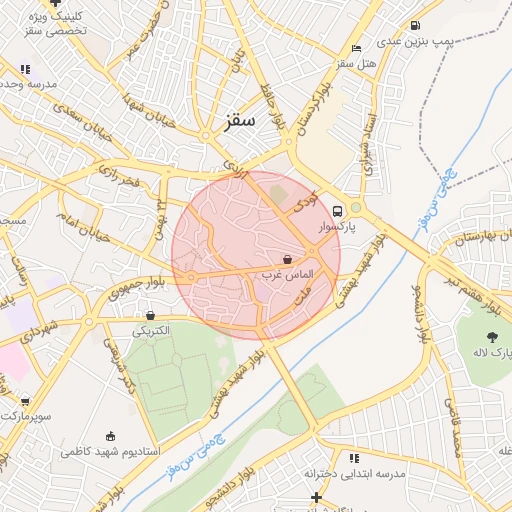This screenshot has width=512, height=512.
Task: Click the tree icon in پارک لاله
Action: coord(492,337)
